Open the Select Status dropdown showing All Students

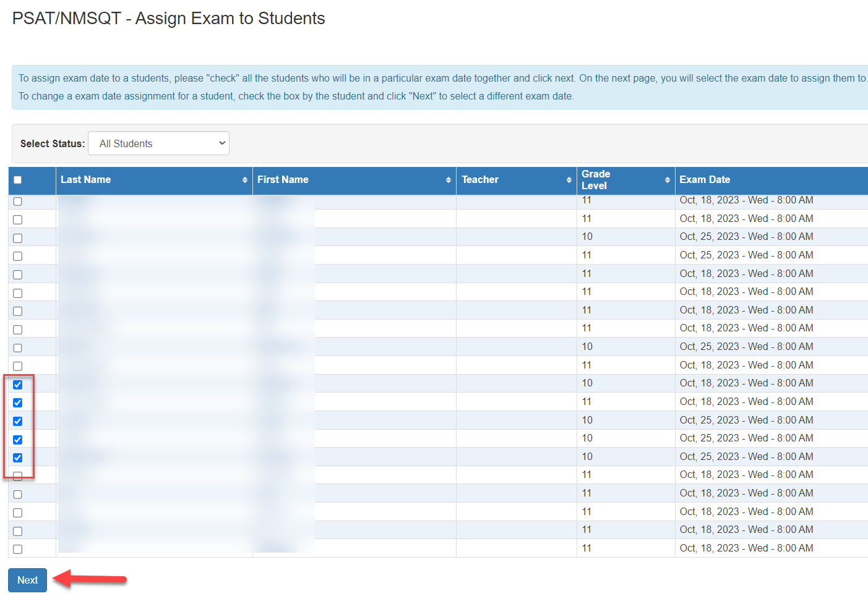pyautogui.click(x=159, y=143)
